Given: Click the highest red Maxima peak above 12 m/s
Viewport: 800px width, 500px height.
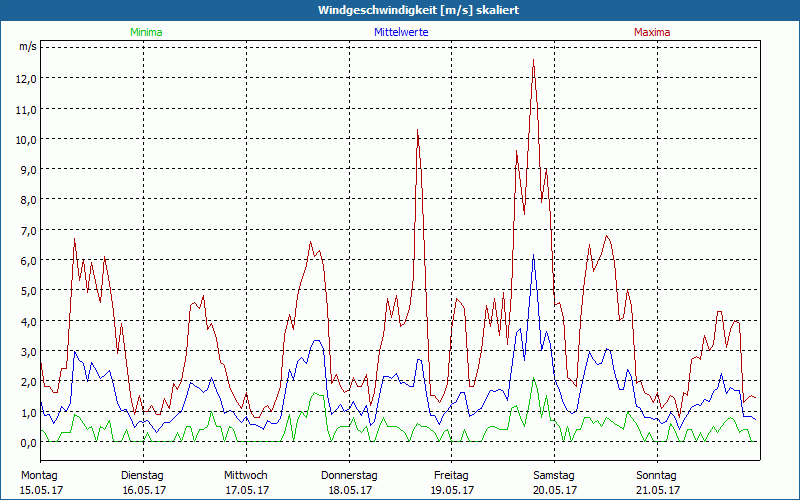Looking at the screenshot, I should (534, 60).
